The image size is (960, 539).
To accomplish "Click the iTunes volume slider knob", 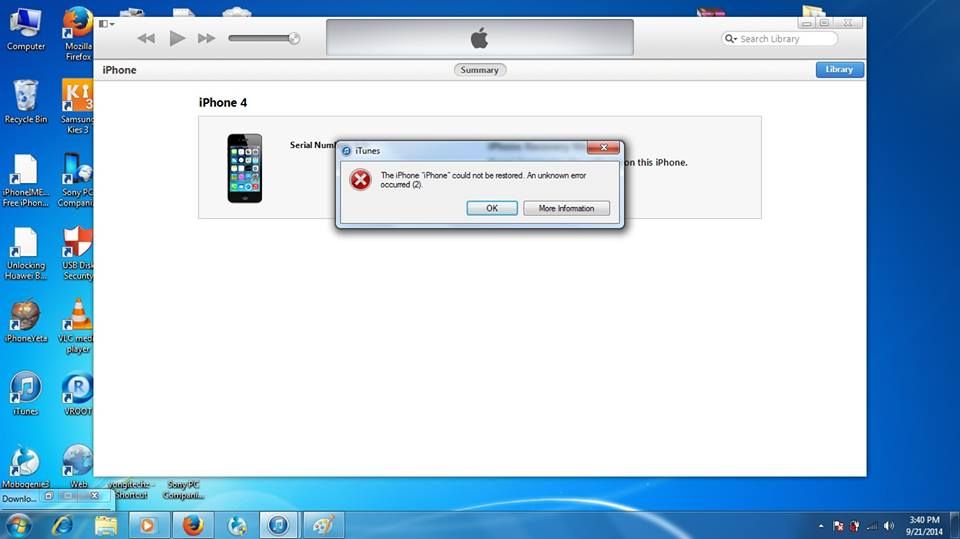I will [294, 38].
